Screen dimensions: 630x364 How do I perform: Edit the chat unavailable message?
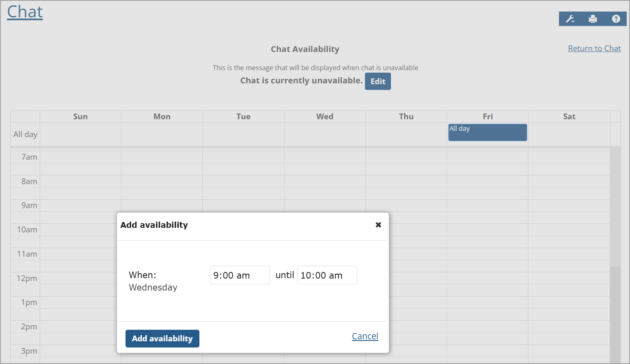(377, 81)
